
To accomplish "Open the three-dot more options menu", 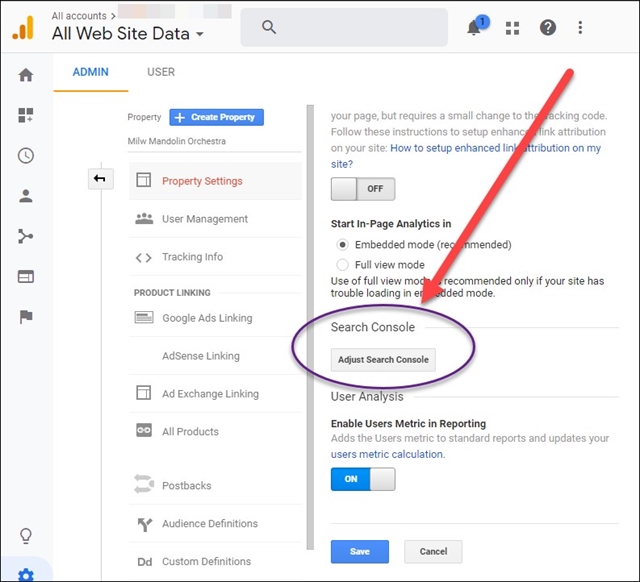I will pyautogui.click(x=580, y=28).
